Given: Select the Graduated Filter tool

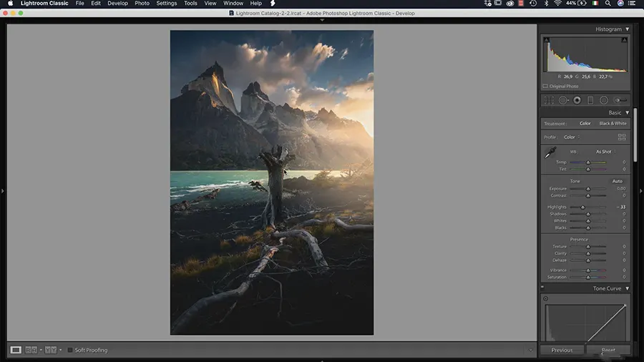Looking at the screenshot, I should pyautogui.click(x=590, y=101).
